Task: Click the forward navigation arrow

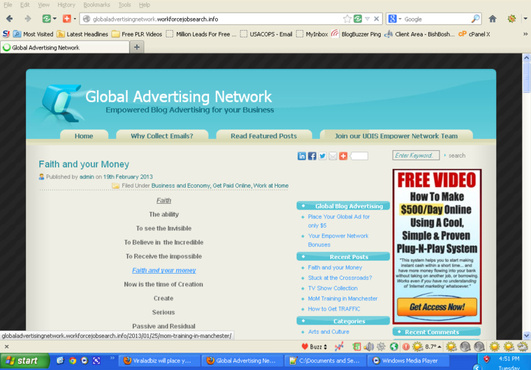Action: 28,19
